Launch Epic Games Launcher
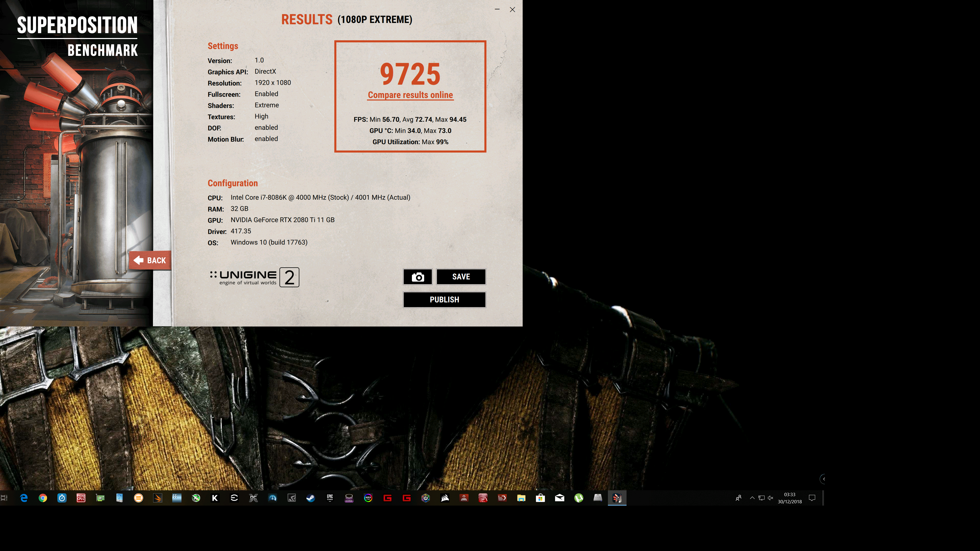980x551 pixels. (x=330, y=498)
